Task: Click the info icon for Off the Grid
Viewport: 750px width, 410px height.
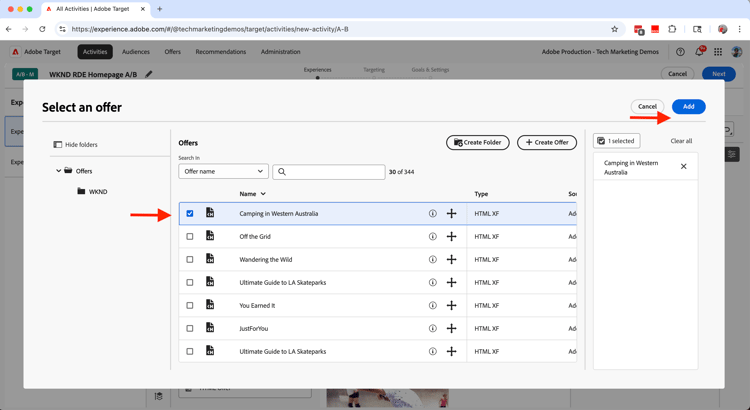Action: pos(433,237)
